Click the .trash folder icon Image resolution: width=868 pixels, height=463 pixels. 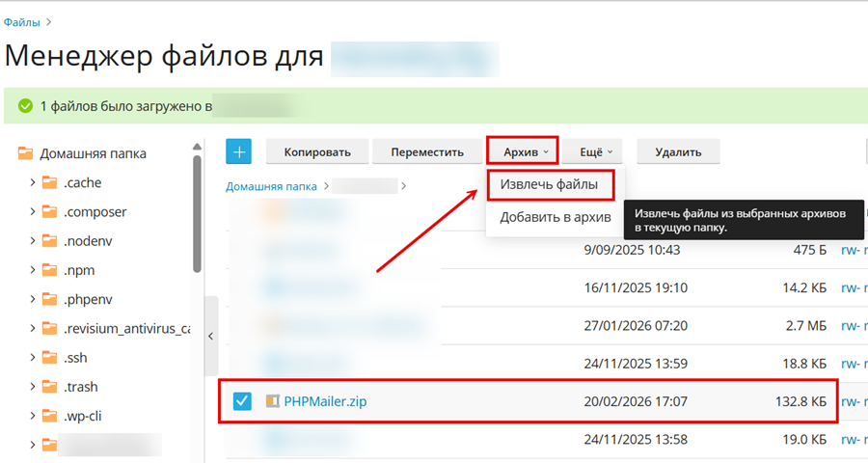50,387
